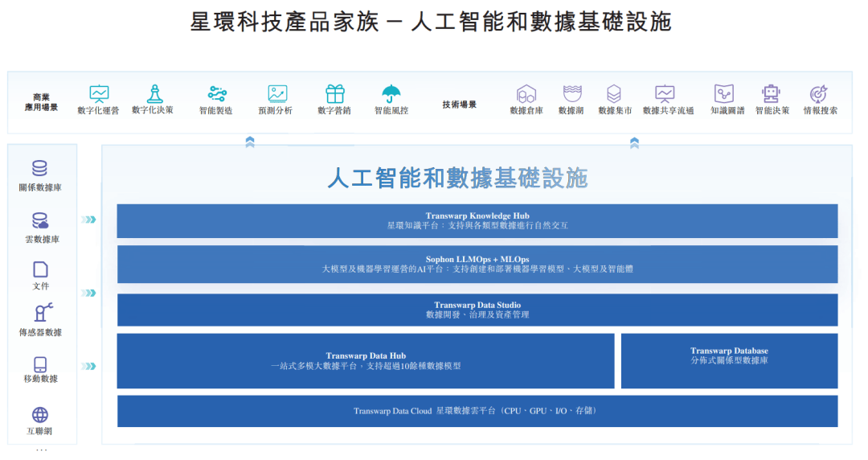Open the 數據湖 data lake icon

point(571,93)
